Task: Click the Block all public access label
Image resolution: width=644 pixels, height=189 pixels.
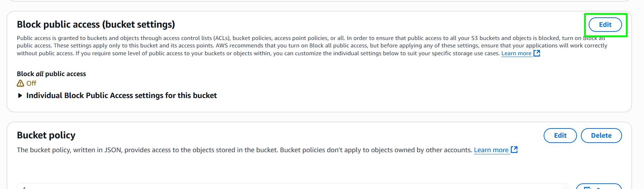Action: pos(51,74)
